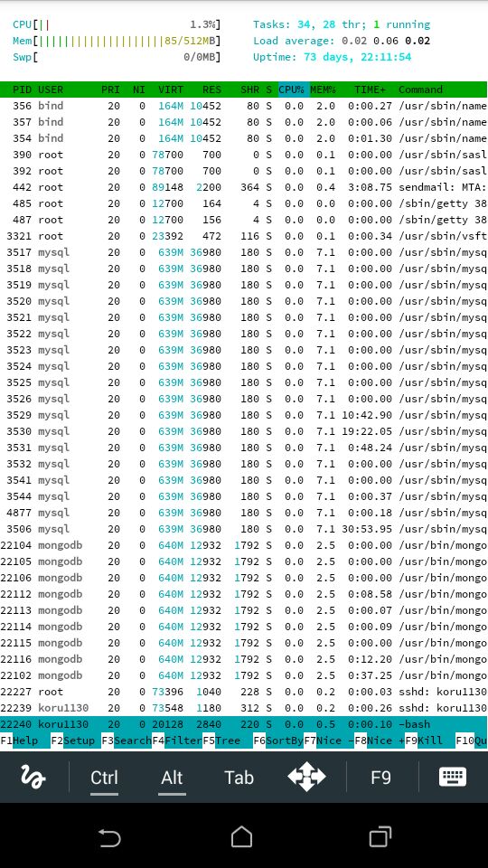Select F1 Help in function bar
This screenshot has height=868, width=488.
click(19, 741)
